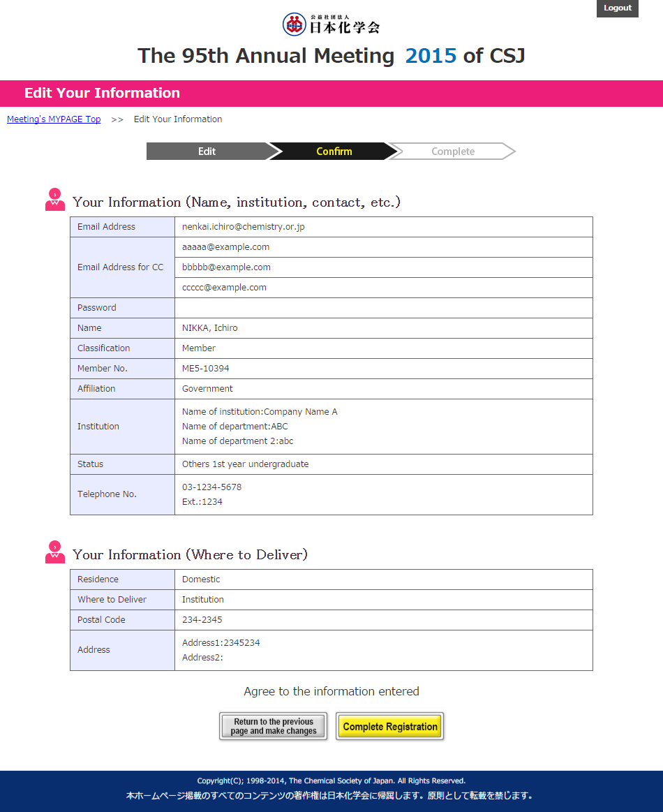
Task: Click Name of department 2:abc line
Action: pyautogui.click(x=237, y=441)
